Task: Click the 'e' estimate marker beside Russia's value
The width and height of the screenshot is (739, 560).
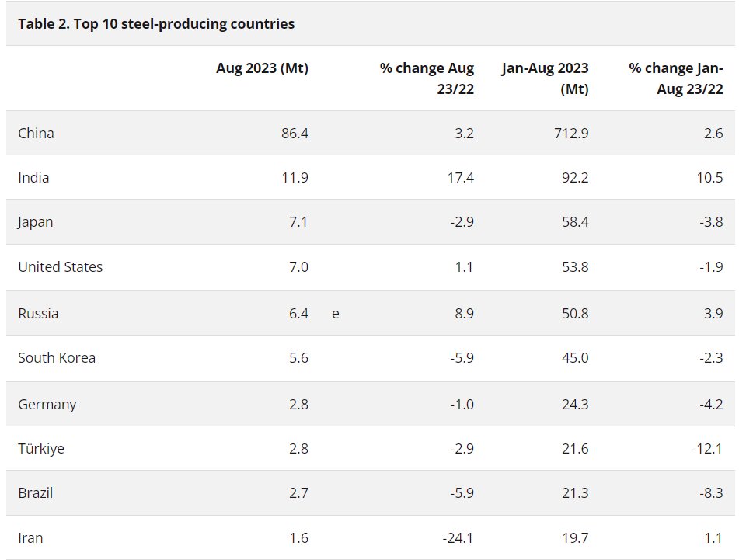Action: (335, 314)
